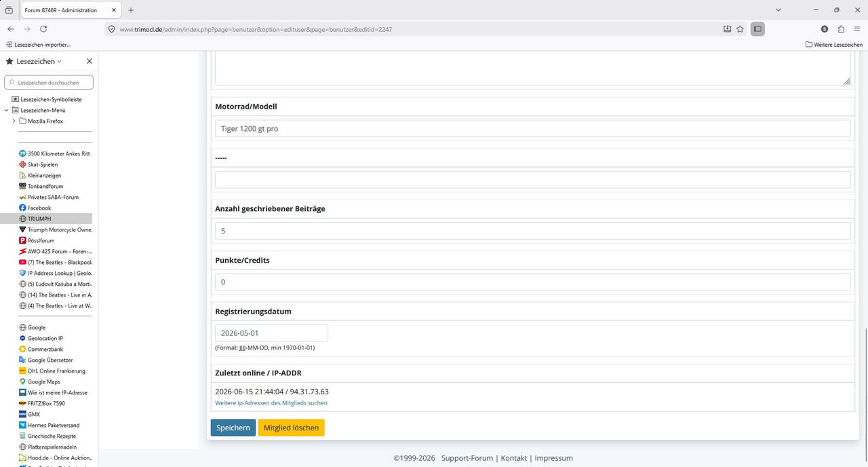Open the Wie ist meine IP-Adresse bookmark
The height and width of the screenshot is (467, 868).
[54, 392]
